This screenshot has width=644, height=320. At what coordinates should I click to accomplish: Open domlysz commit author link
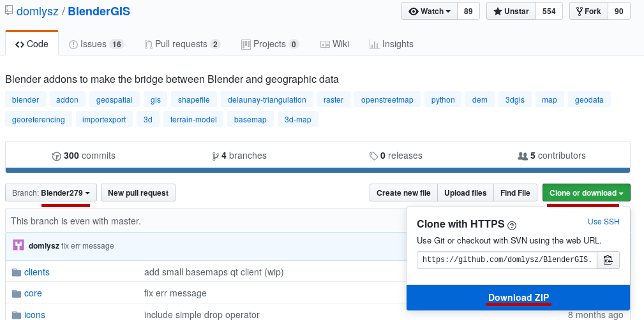click(x=44, y=246)
